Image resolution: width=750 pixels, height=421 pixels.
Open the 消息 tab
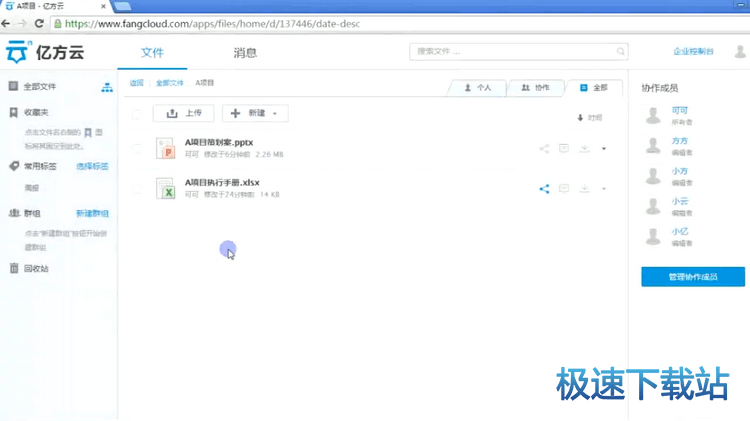245,53
